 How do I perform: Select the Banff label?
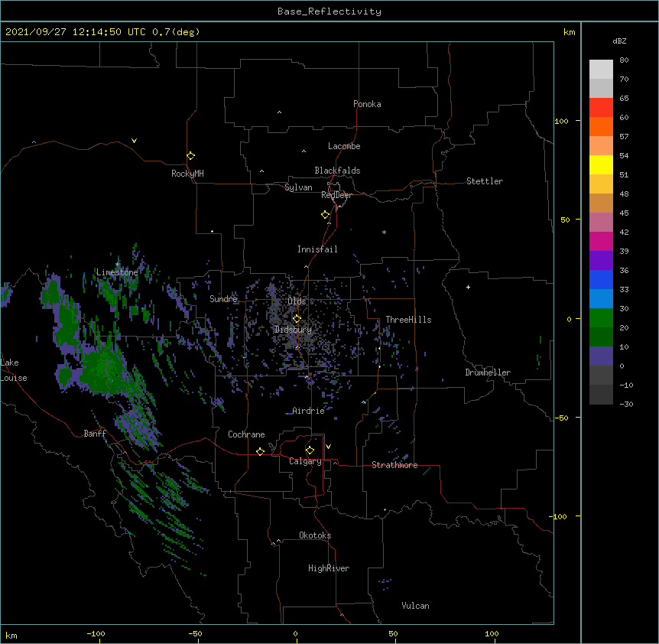point(95,434)
